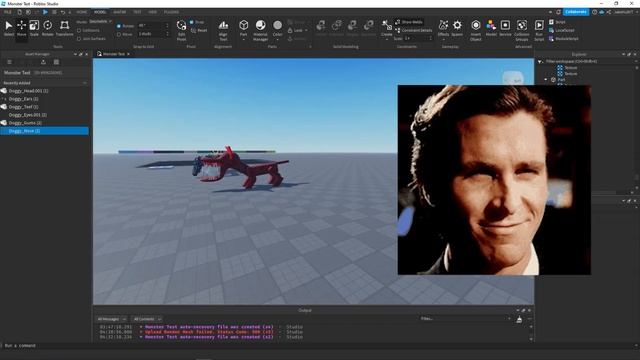Open the All Messages filter dropdown
The width and height of the screenshot is (640, 360).
tap(112, 319)
